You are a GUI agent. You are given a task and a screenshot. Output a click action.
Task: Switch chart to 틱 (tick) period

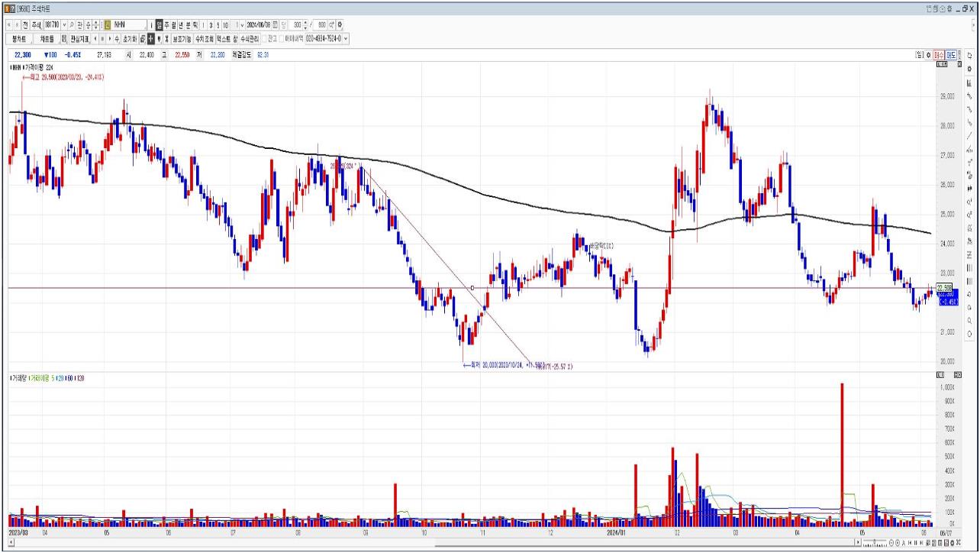pos(195,25)
